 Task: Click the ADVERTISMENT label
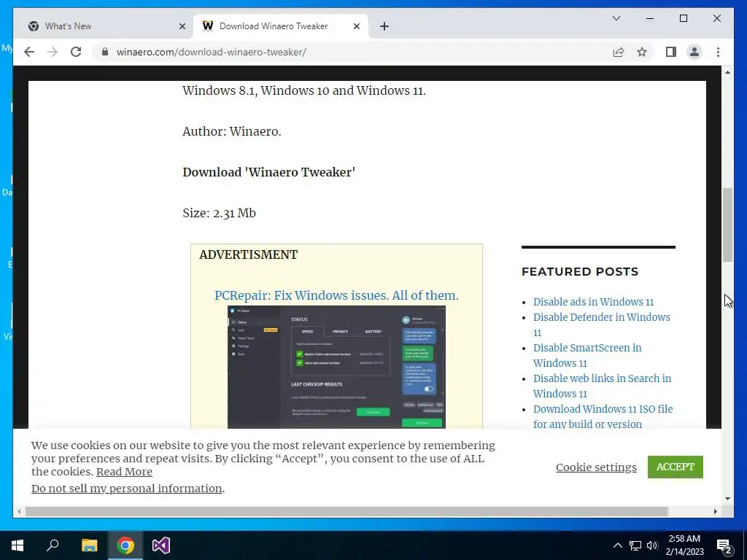point(248,254)
